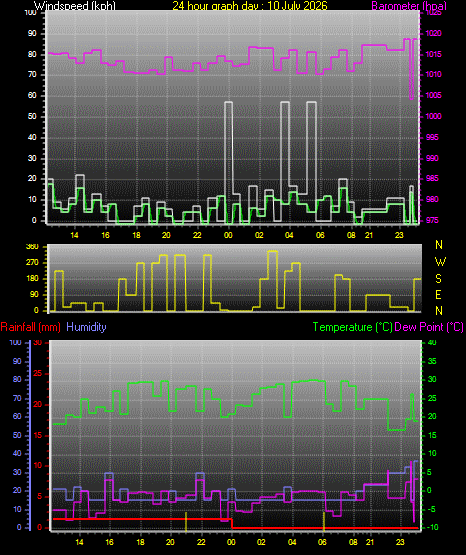Click blue 100 humidity axis value
Image resolution: width=466 pixels, height=555 pixels.
click(15, 343)
